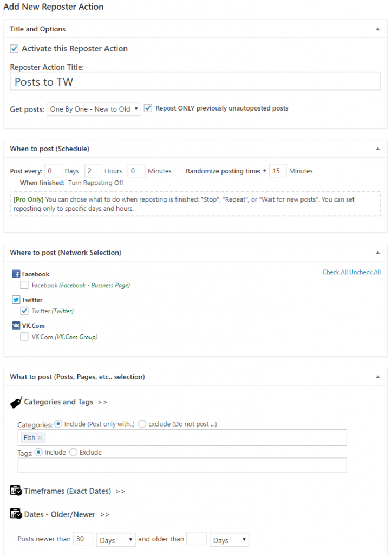
Task: Remove the Fish category tag
Action: [x=40, y=438]
